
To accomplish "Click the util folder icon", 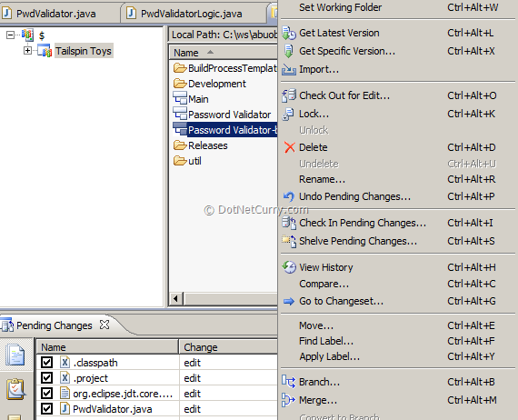I will click(180, 161).
